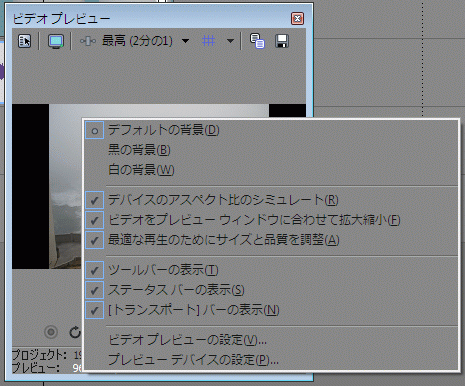Select デフォルトの背景(D) option
Screen dimensions: 465x386
coord(271,130)
